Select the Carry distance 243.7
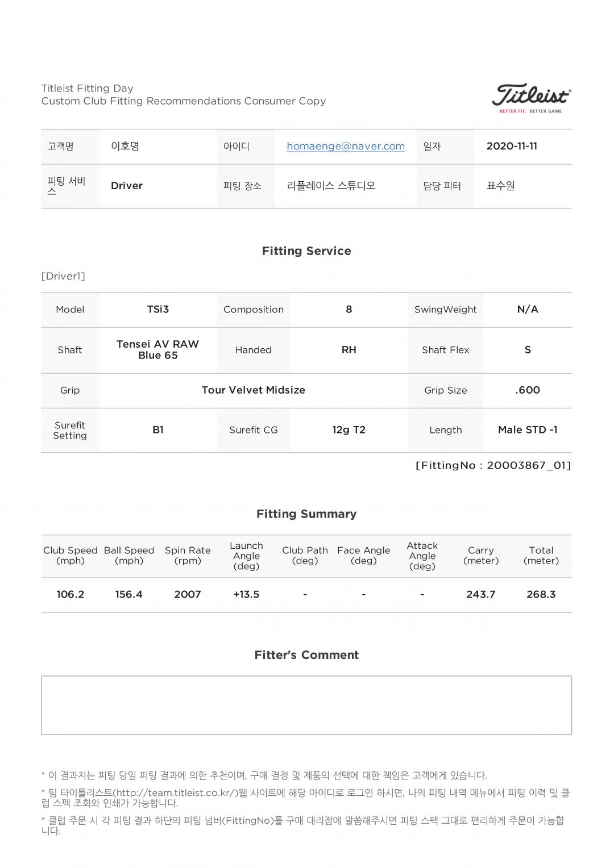Screen dimensions: 614x868 tap(481, 595)
